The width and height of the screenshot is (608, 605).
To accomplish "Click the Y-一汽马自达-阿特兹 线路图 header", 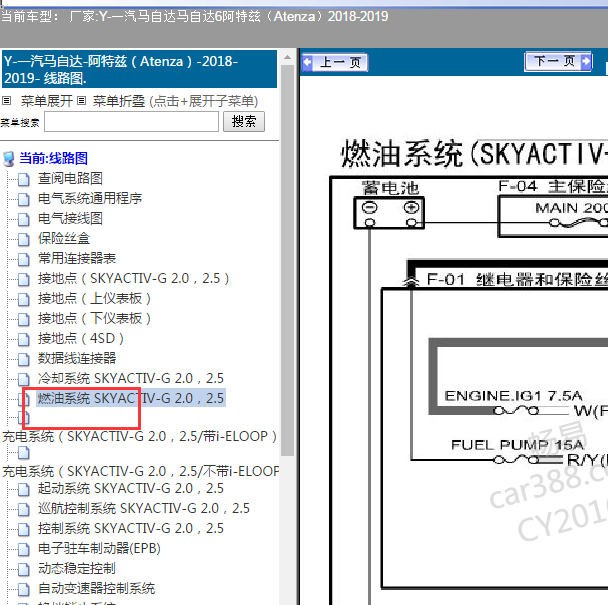I will pos(139,69).
